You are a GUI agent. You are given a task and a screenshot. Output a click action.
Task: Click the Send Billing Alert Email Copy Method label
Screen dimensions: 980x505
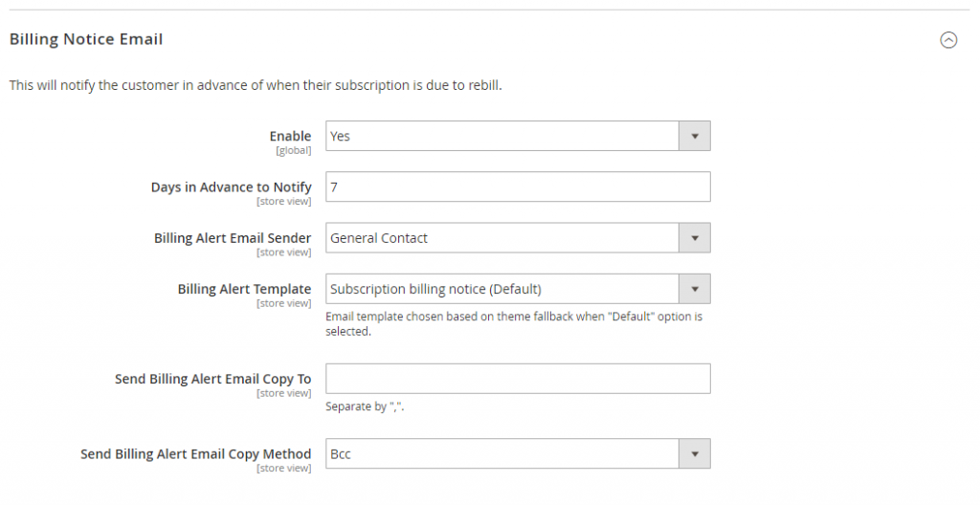195,453
